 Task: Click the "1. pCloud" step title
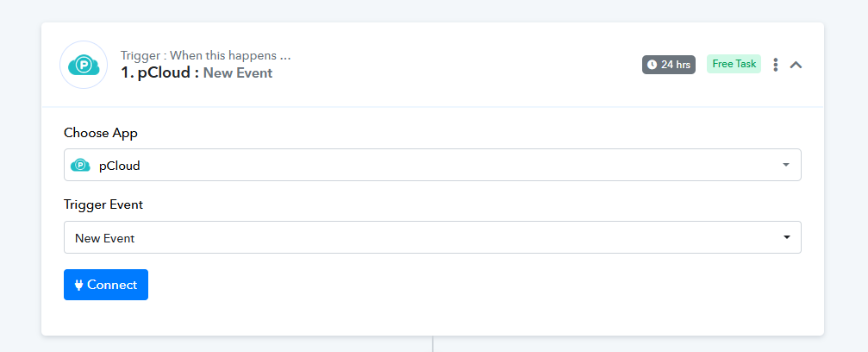159,73
